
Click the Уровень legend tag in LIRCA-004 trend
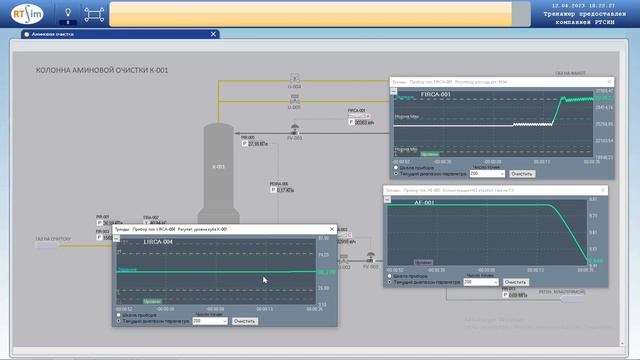(152, 301)
